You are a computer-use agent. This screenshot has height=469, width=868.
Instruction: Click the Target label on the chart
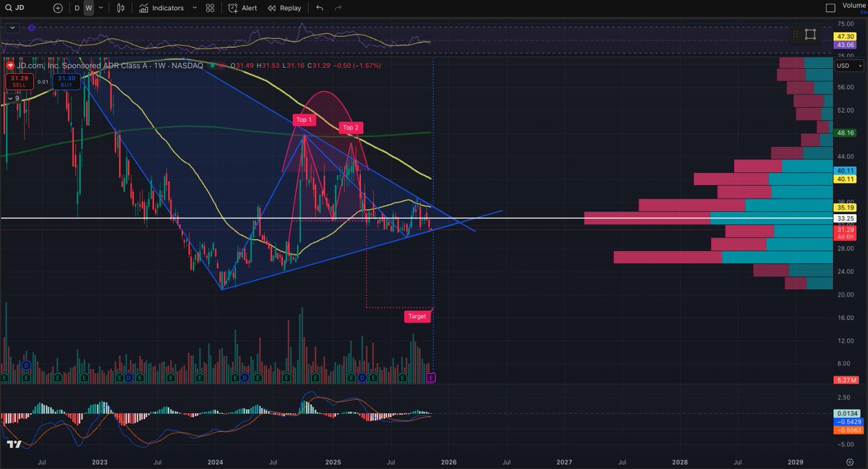pyautogui.click(x=418, y=317)
